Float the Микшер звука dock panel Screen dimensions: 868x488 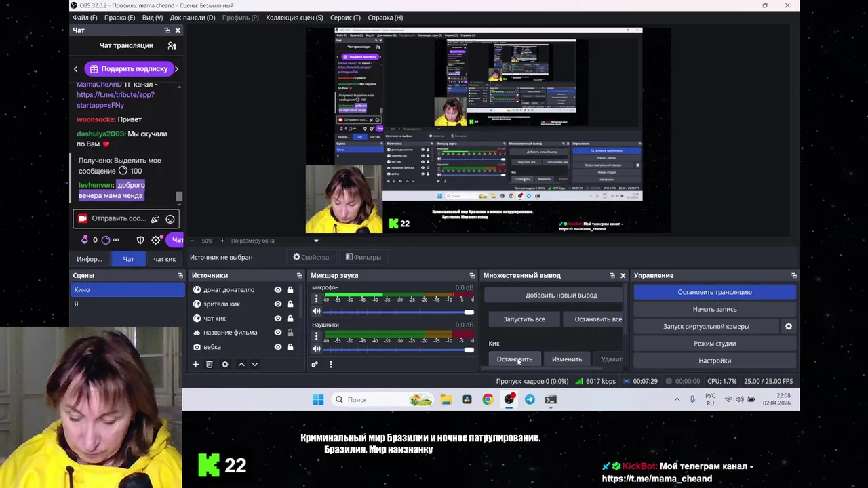pyautogui.click(x=472, y=275)
